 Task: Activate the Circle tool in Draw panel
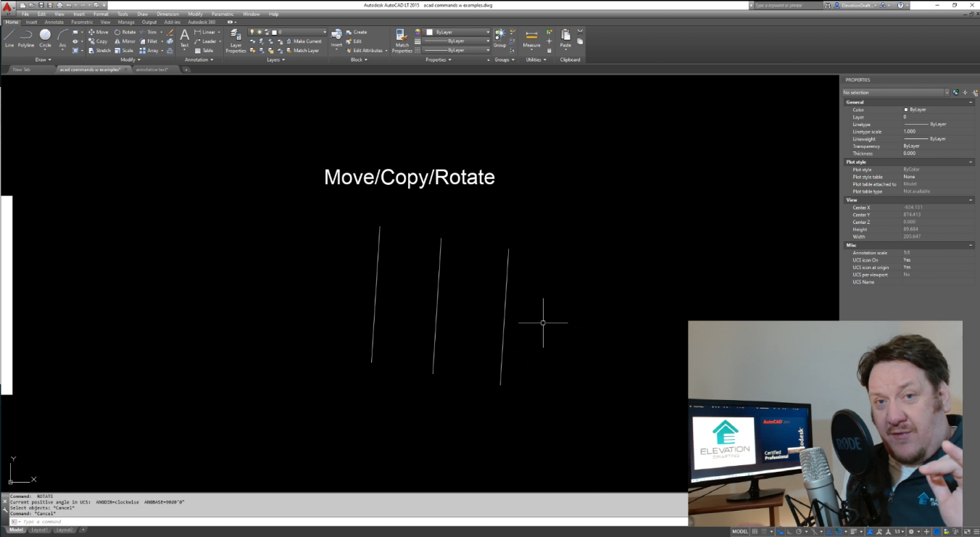point(45,38)
